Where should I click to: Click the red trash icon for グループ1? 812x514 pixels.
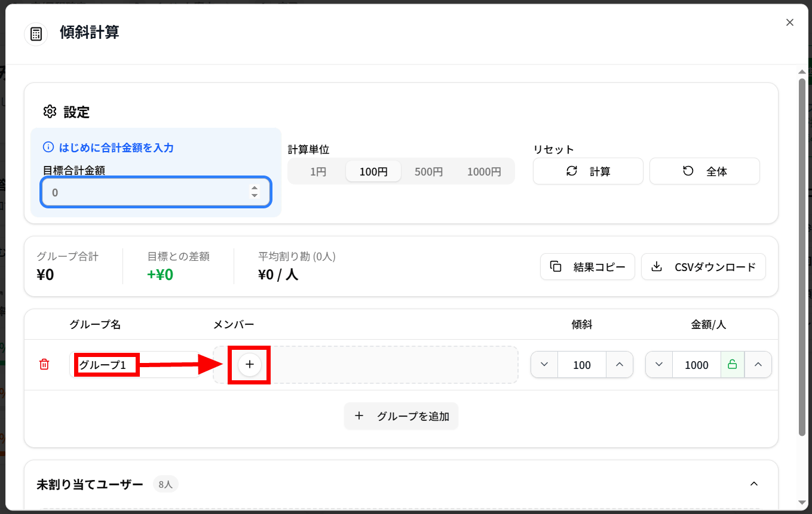(44, 364)
